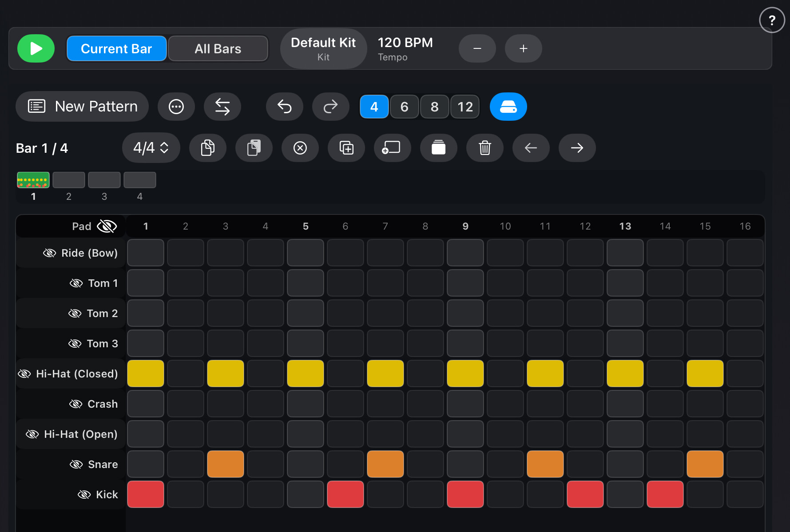Toggle visibility of Crash row
The image size is (790, 532).
tap(76, 404)
